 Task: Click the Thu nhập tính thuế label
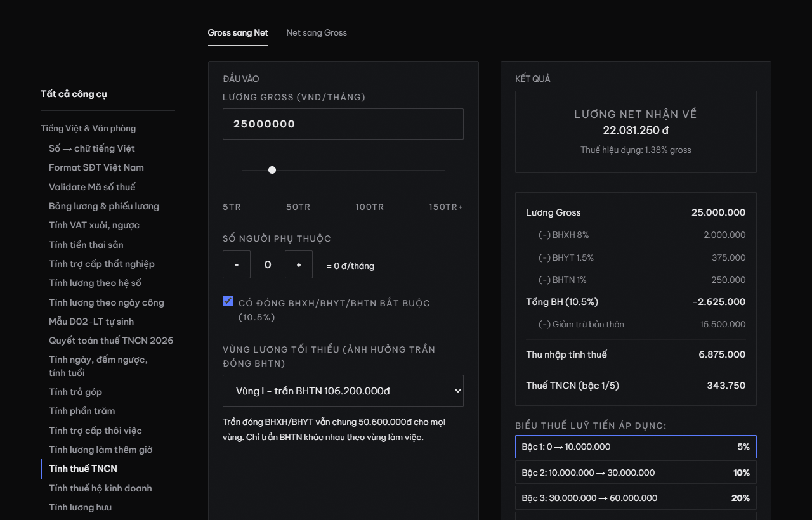click(x=566, y=354)
